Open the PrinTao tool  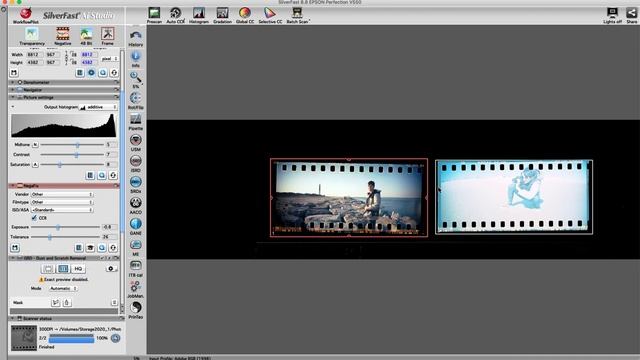point(136,310)
